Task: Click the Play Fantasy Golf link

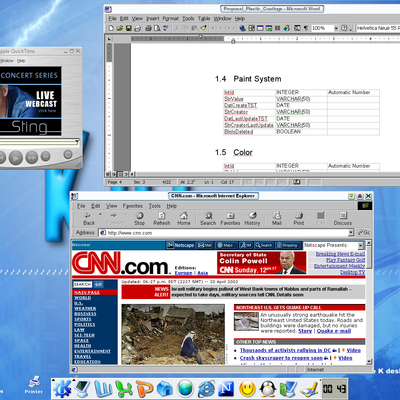Action: (x=346, y=260)
